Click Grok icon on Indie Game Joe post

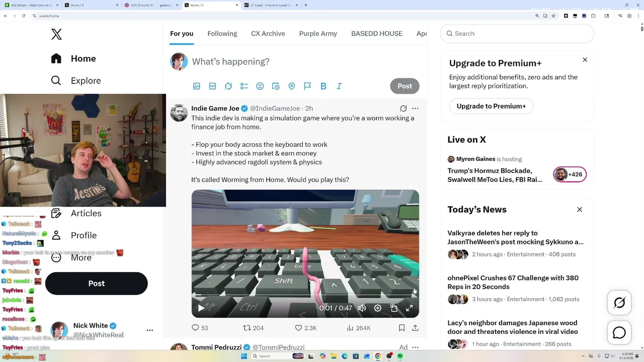tap(404, 109)
